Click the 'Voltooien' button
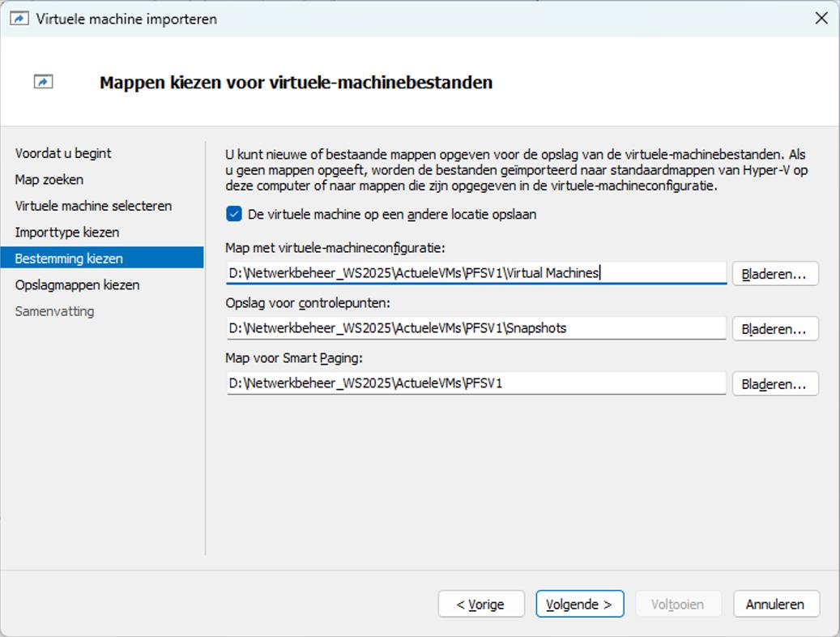 678,605
